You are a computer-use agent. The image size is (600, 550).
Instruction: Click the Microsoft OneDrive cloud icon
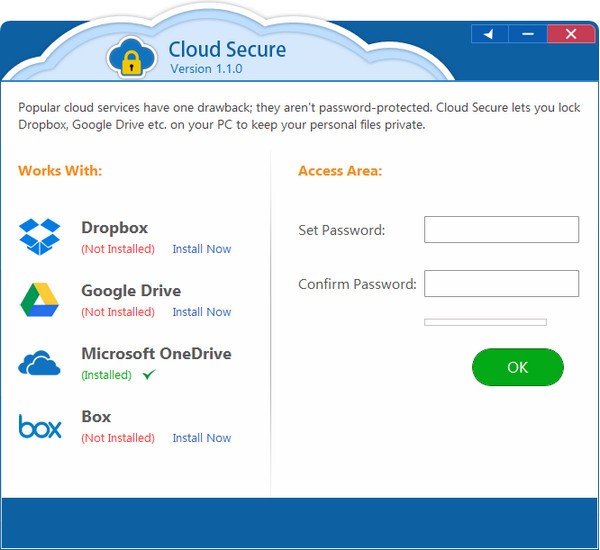[x=40, y=364]
